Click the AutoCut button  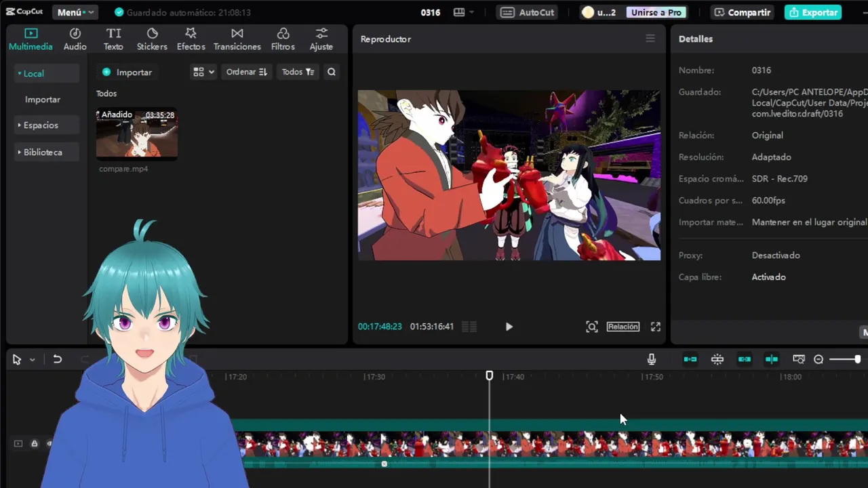pyautogui.click(x=528, y=12)
